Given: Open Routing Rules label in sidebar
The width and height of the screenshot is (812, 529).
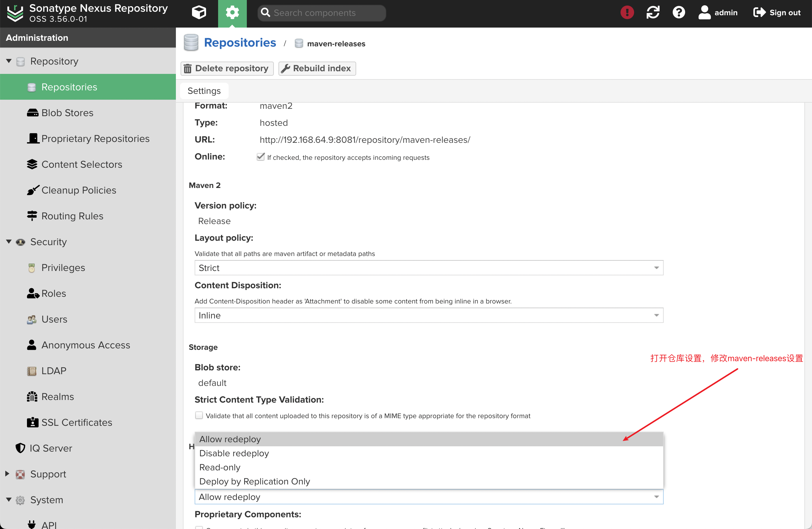Looking at the screenshot, I should coord(72,216).
